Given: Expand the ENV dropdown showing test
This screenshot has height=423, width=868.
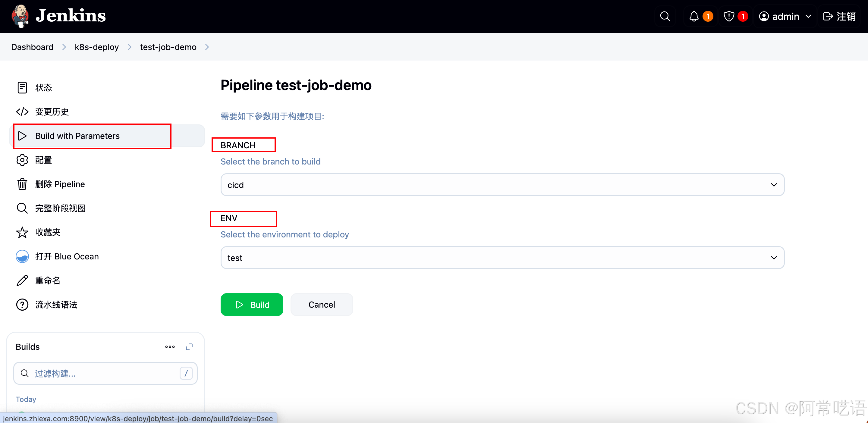Looking at the screenshot, I should point(502,258).
